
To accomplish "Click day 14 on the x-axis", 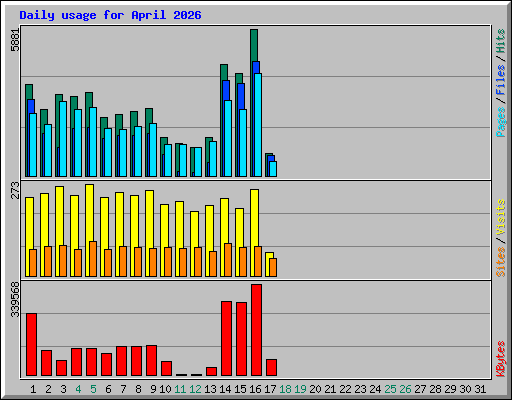I will click(225, 389).
